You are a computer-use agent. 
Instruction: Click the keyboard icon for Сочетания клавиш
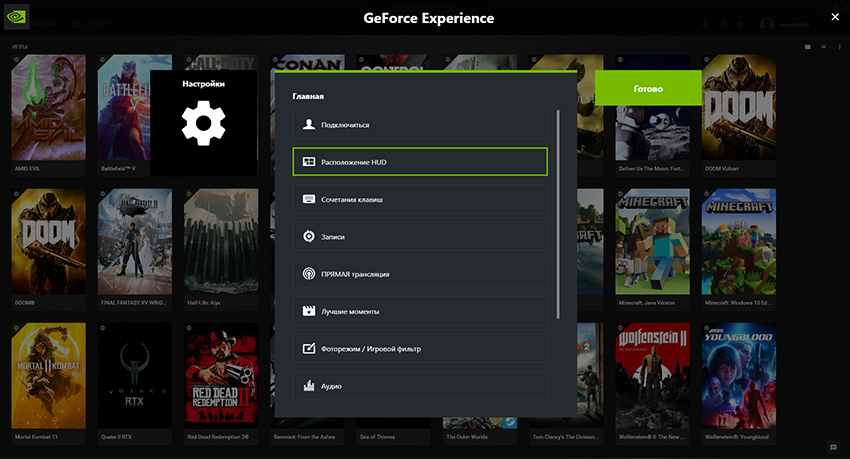(309, 200)
